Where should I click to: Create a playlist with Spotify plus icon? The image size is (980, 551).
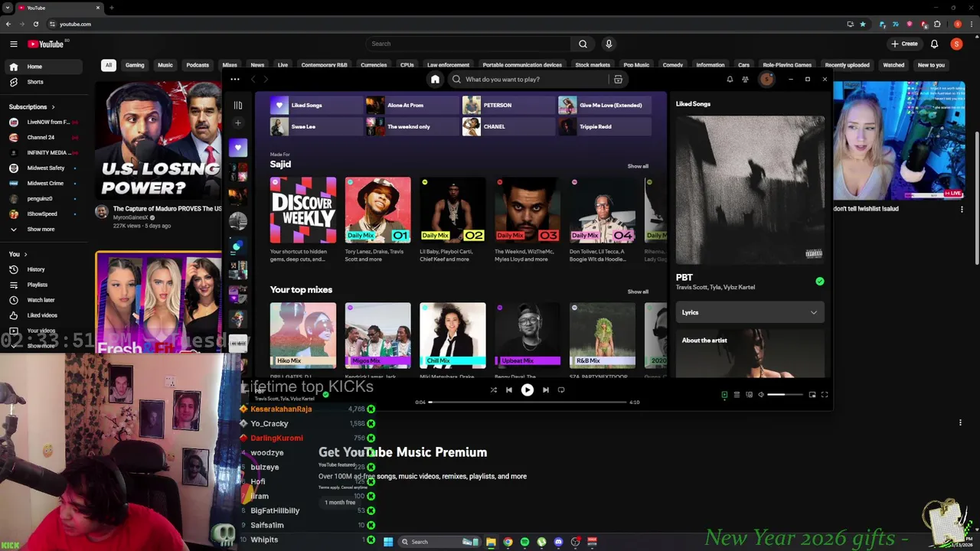point(238,122)
